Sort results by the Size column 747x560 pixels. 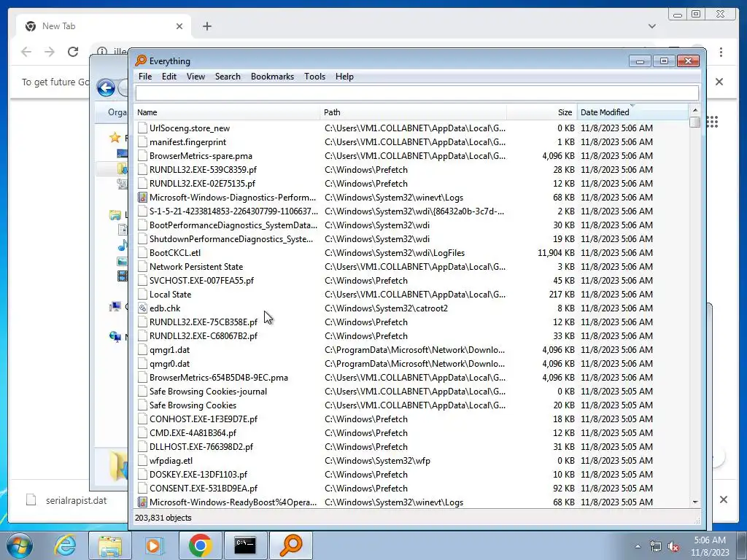[542, 112]
